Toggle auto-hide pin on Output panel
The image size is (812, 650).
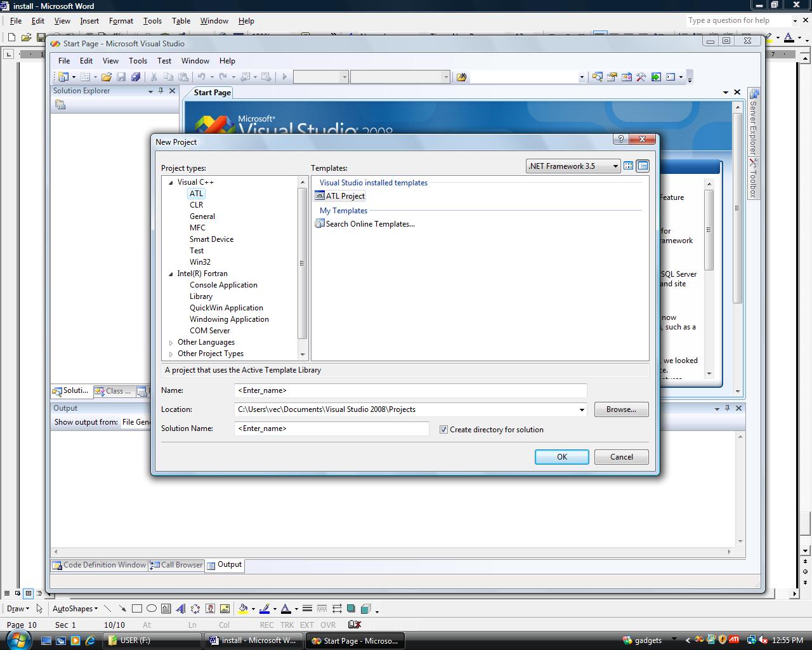[x=728, y=408]
